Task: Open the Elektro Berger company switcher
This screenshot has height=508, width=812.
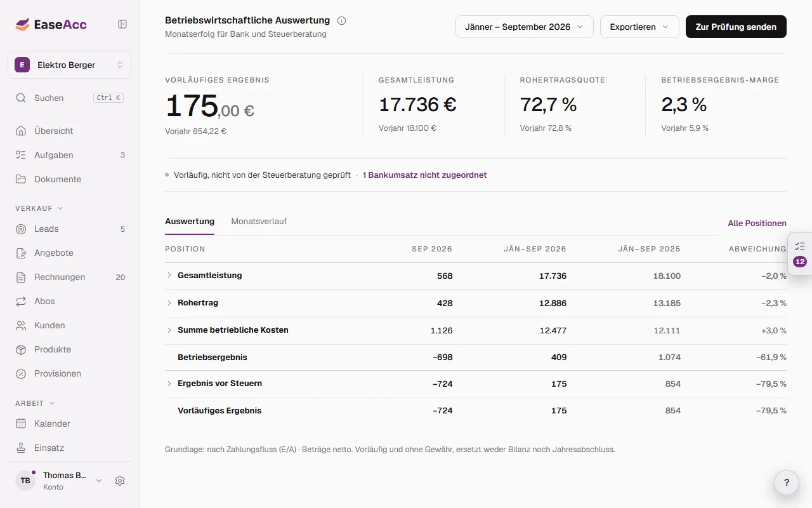Action: click(x=70, y=65)
